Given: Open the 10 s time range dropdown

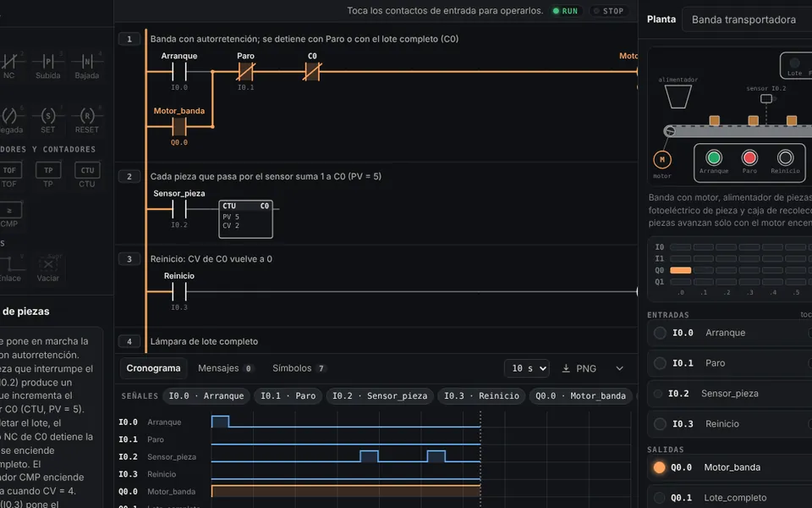Looking at the screenshot, I should click(527, 368).
